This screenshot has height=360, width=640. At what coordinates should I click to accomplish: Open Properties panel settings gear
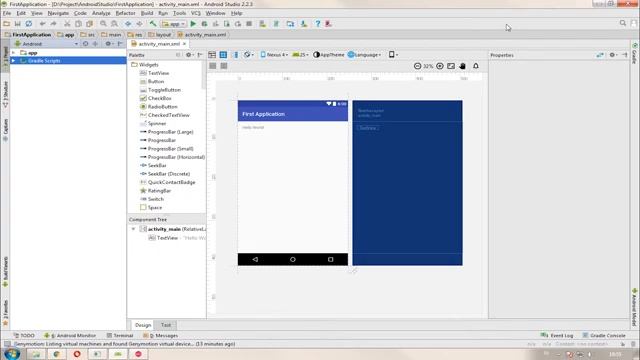(x=613, y=55)
